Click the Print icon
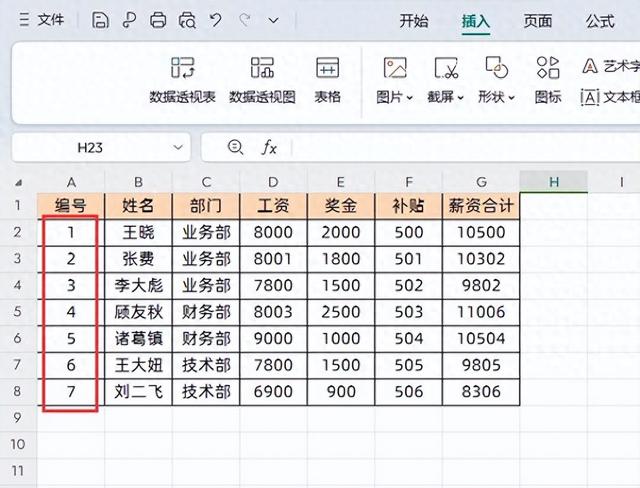The width and height of the screenshot is (640, 488). [158, 20]
